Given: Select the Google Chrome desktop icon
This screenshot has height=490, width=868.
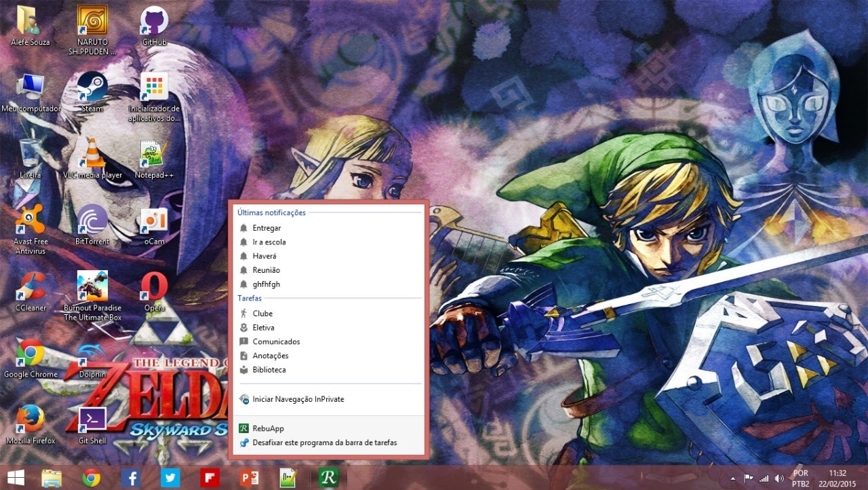Looking at the screenshot, I should [30, 358].
